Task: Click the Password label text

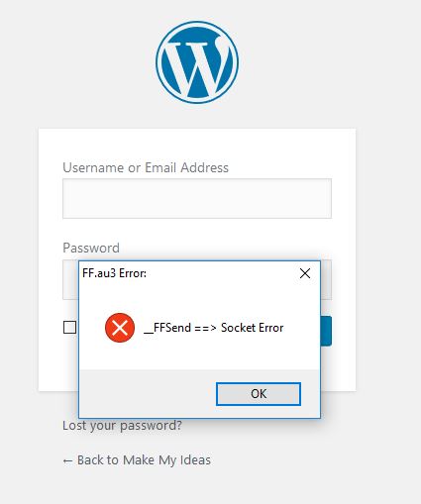Action: pyautogui.click(x=91, y=248)
